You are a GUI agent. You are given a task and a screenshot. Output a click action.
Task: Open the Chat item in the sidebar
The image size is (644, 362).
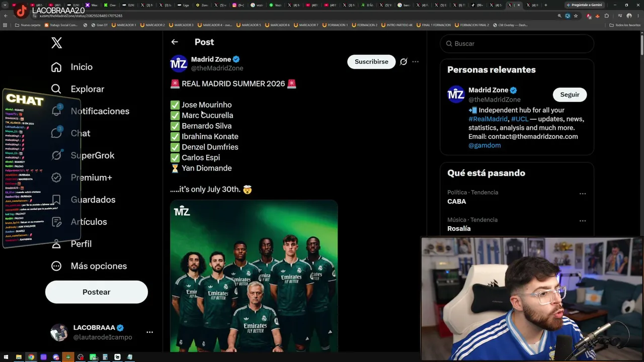70,133
